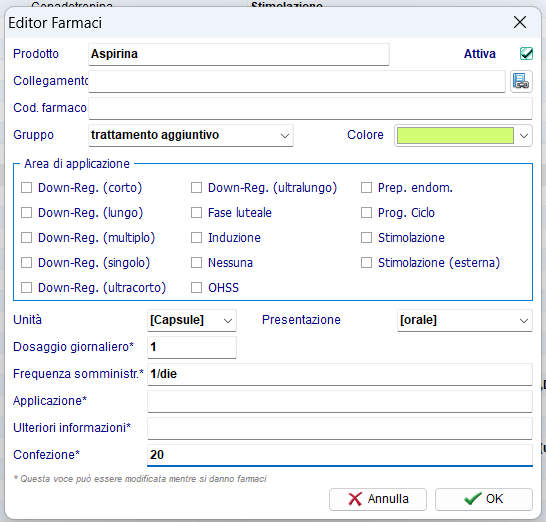Viewport: 546px width, 522px height.
Task: Click the link database icon next to Collegamento
Action: (521, 81)
